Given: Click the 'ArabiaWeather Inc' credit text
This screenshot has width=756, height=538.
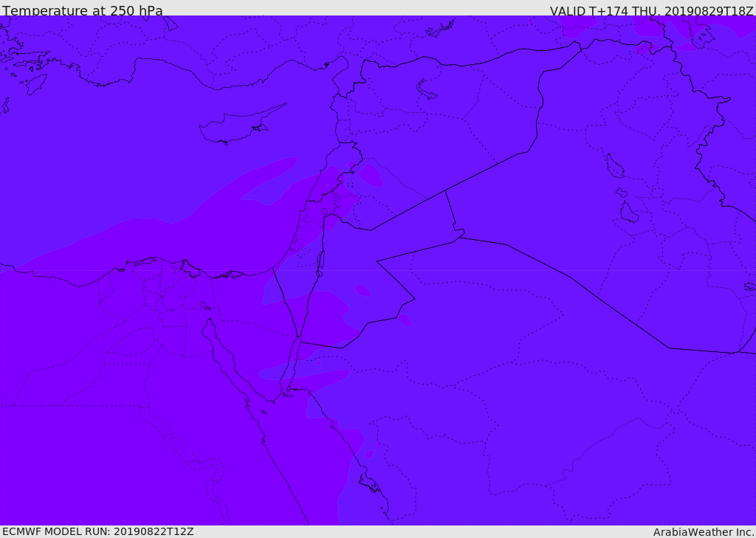Looking at the screenshot, I should (x=703, y=532).
